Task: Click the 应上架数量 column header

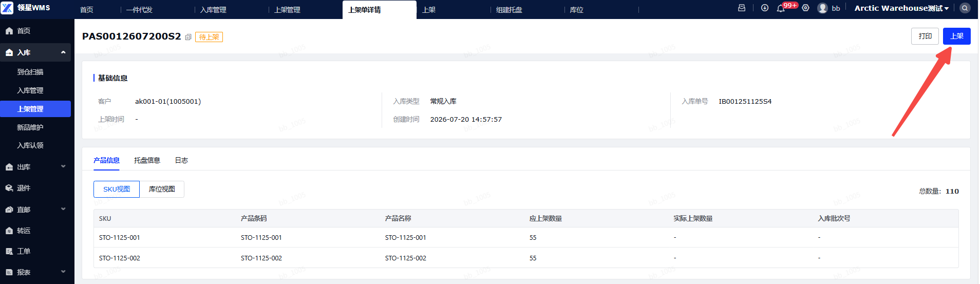Action: pos(545,218)
